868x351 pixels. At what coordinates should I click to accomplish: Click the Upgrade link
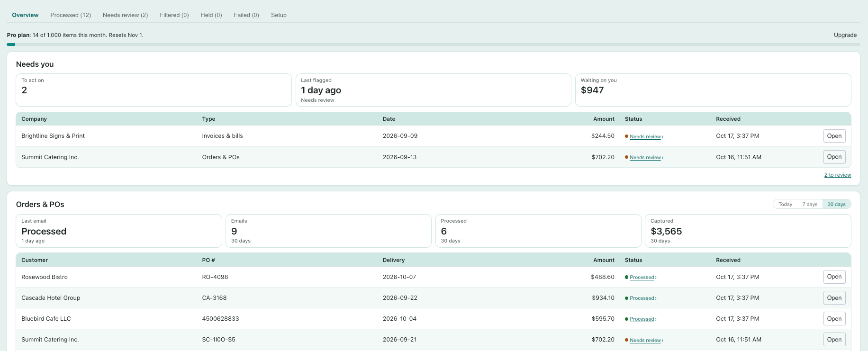tap(845, 35)
